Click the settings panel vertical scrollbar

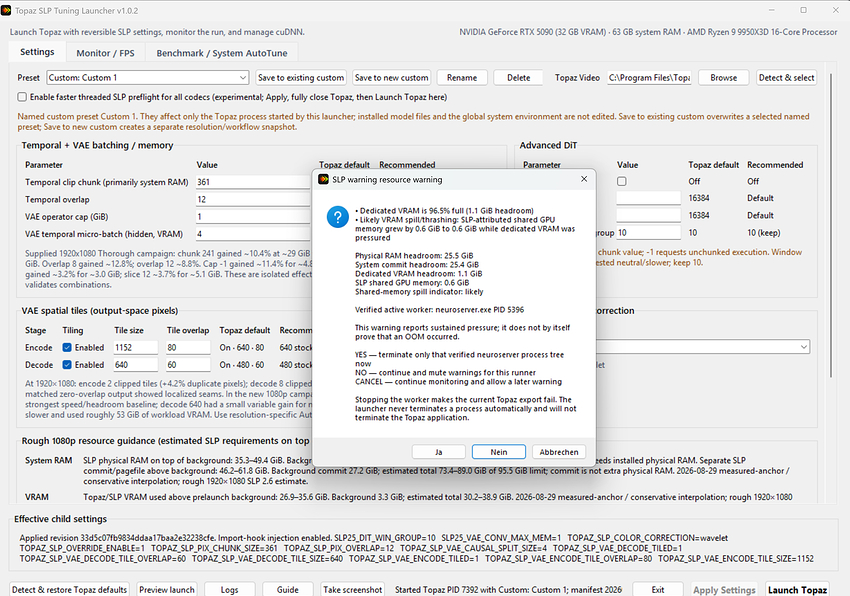point(830,225)
